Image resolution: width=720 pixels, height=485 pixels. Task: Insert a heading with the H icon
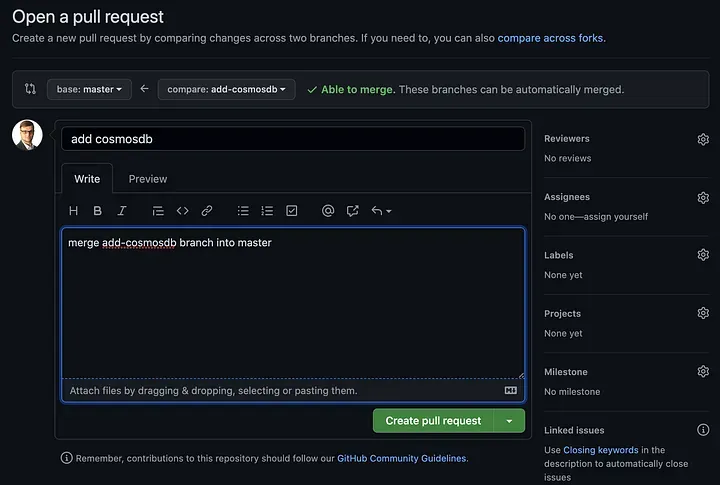(73, 211)
